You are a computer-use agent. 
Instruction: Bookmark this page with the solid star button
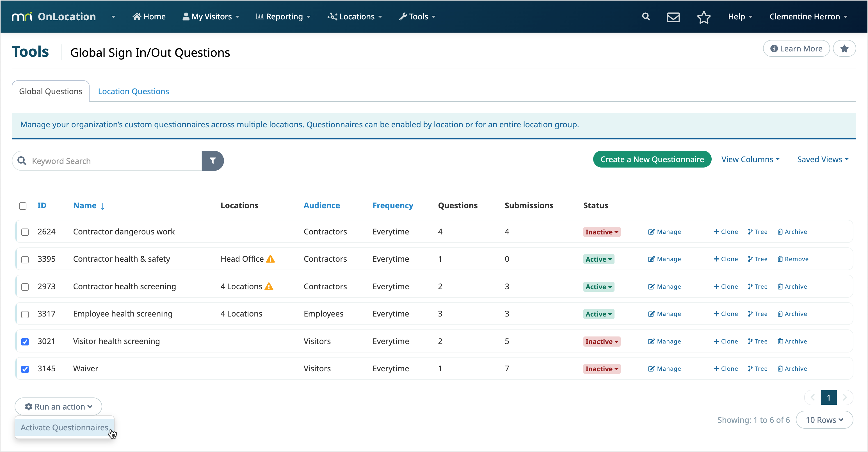[844, 49]
